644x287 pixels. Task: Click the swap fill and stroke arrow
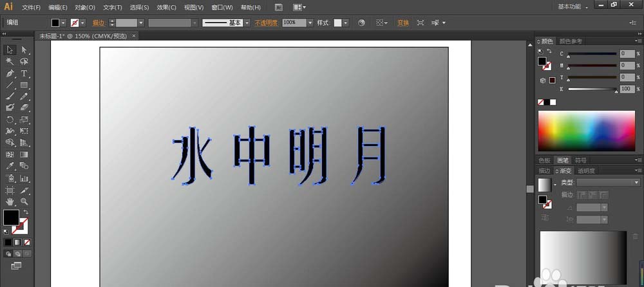(26, 212)
